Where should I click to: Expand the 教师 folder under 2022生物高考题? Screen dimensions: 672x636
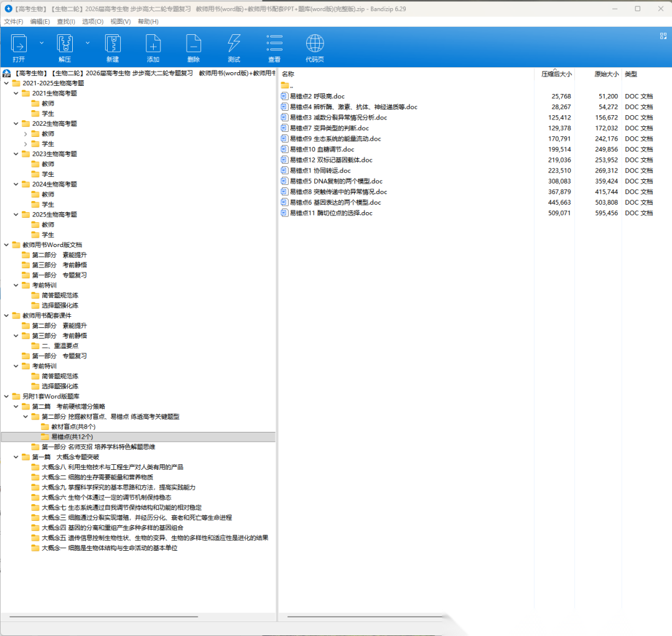(x=26, y=134)
